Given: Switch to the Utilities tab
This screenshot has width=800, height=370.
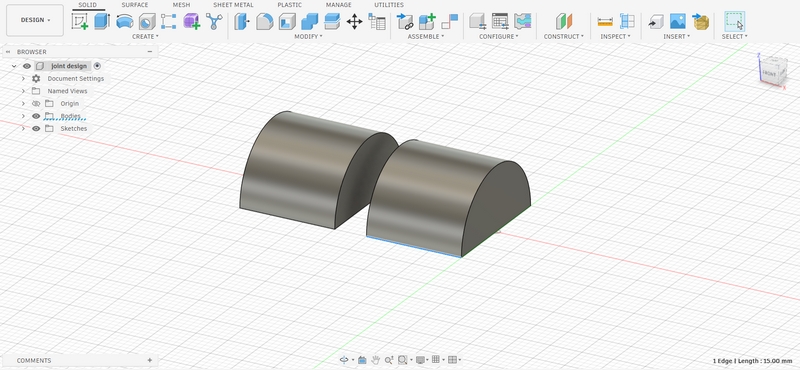Looking at the screenshot, I should 389,5.
